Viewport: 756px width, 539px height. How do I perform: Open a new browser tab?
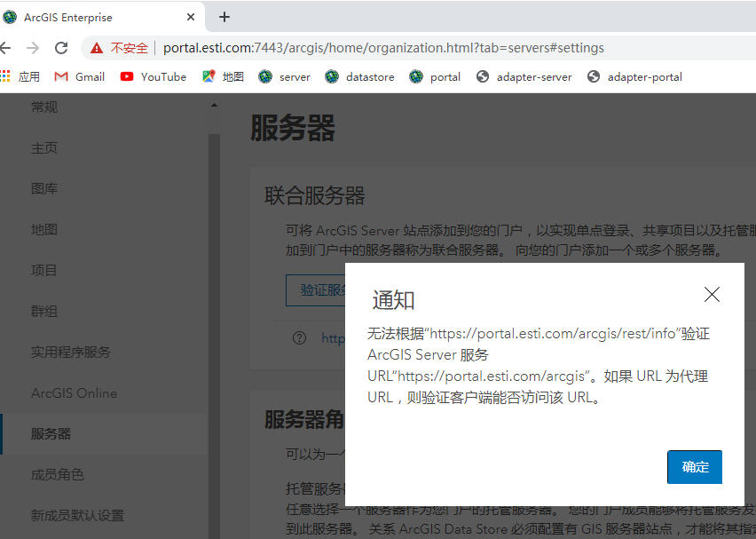224,18
